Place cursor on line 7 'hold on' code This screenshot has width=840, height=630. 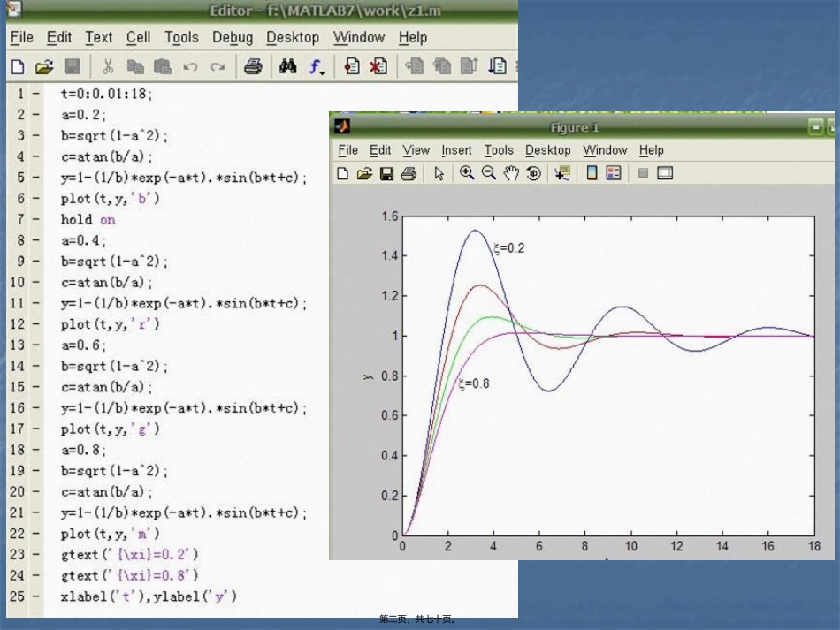click(x=88, y=219)
